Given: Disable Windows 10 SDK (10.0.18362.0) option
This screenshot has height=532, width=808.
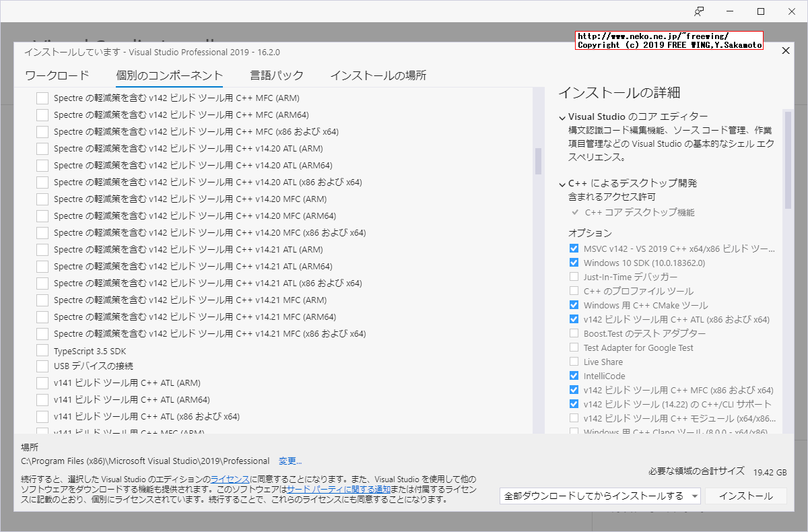Looking at the screenshot, I should [574, 262].
